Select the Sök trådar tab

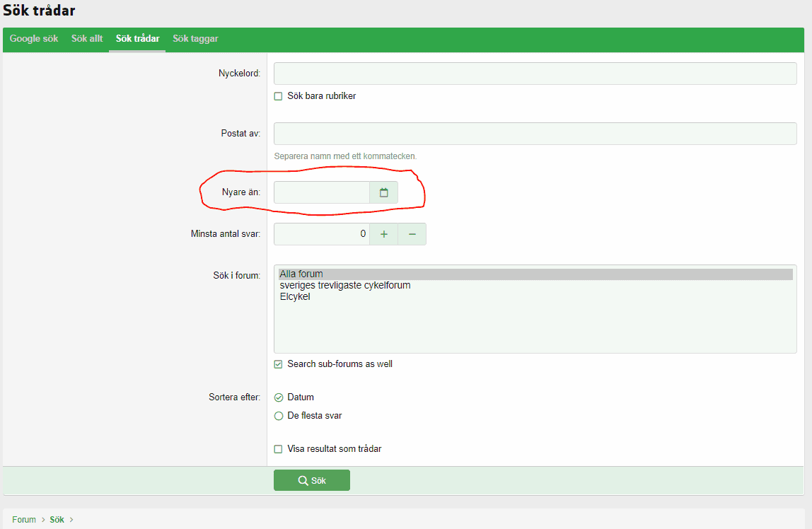[137, 39]
